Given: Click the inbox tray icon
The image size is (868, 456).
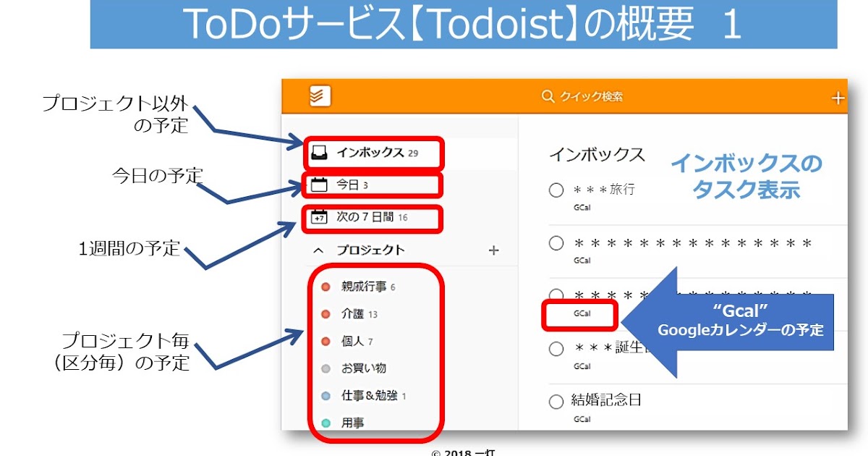Looking at the screenshot, I should (318, 153).
